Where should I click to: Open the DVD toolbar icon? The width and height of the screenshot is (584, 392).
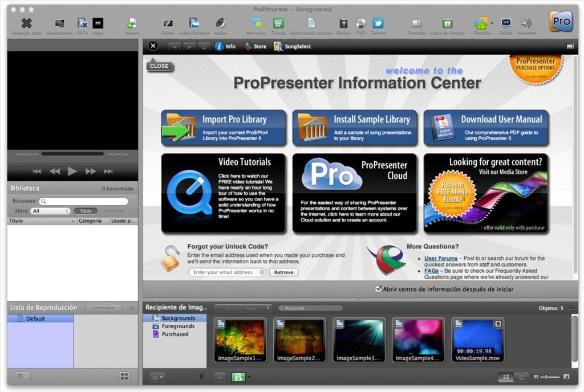tap(360, 23)
